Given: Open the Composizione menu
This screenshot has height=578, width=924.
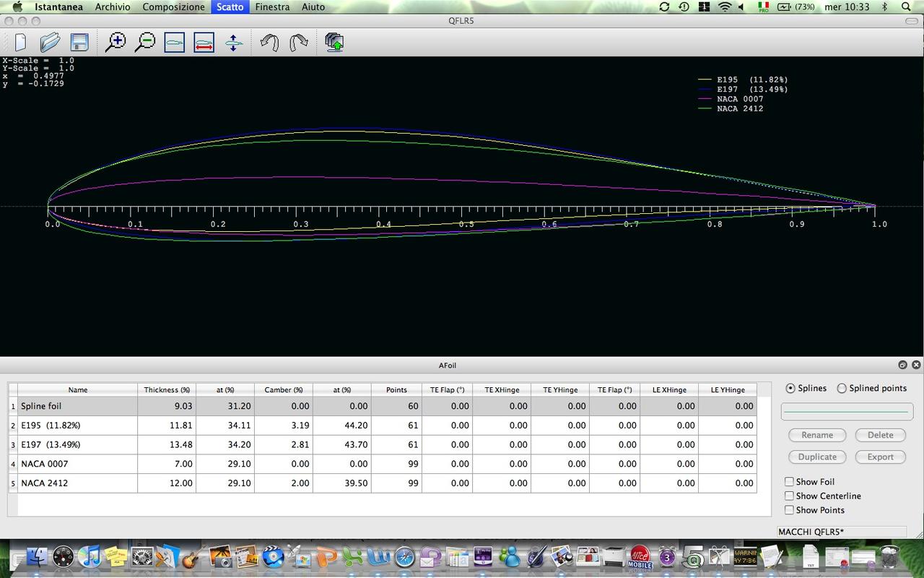Looking at the screenshot, I should 173,7.
